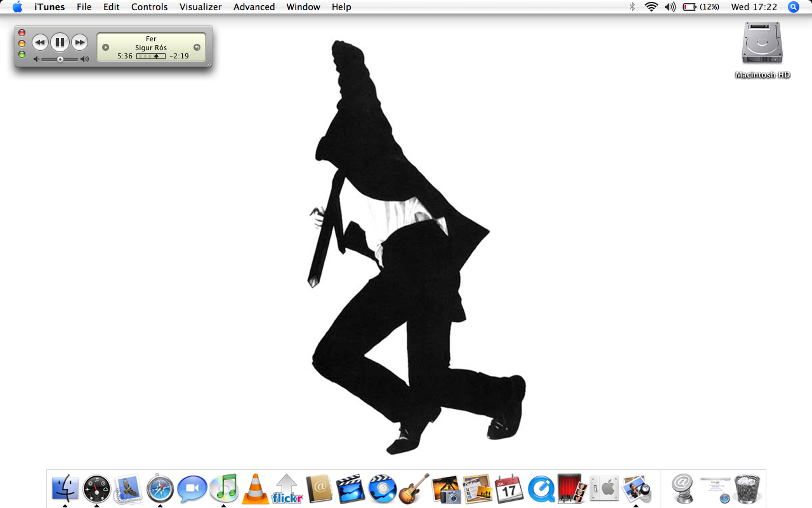812x508 pixels.
Task: Click the elapsed time 5:36
Action: (x=125, y=56)
